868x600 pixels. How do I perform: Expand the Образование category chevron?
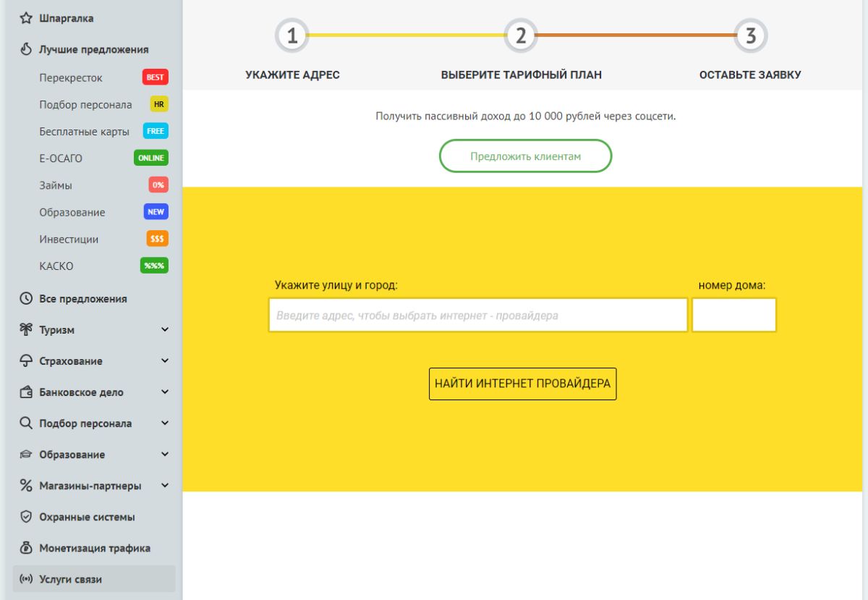(165, 455)
